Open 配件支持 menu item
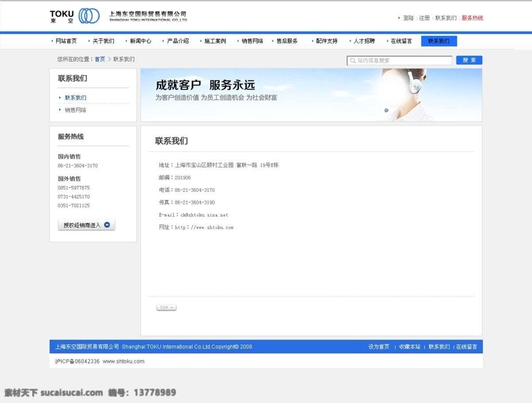The width and height of the screenshot is (532, 403). (x=327, y=41)
